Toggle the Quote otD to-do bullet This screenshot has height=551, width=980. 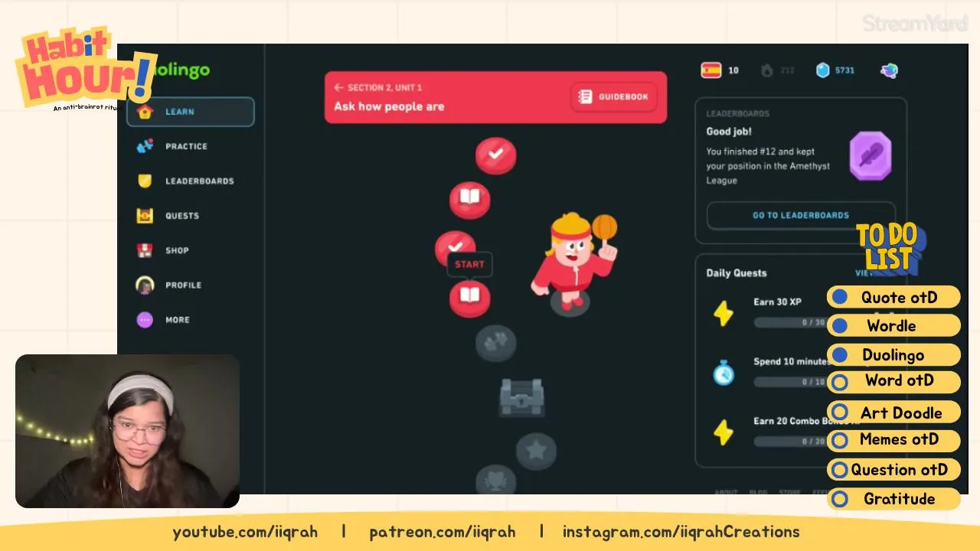840,297
